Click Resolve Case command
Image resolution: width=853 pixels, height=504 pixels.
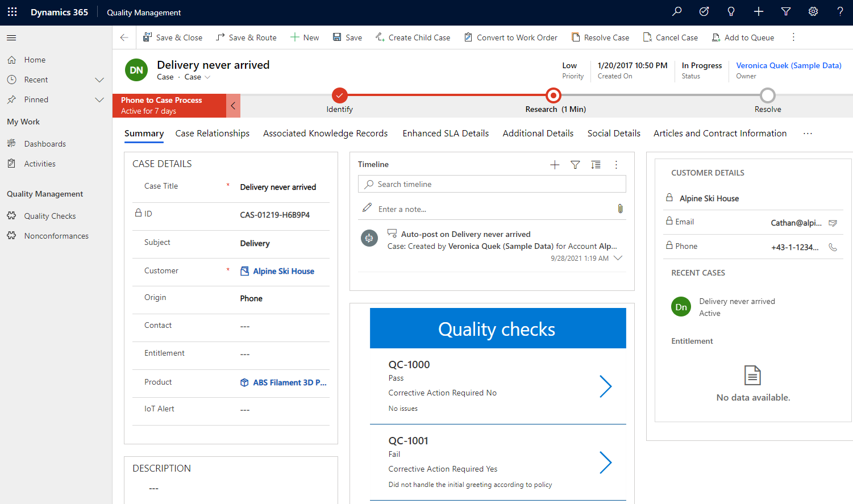tap(600, 38)
